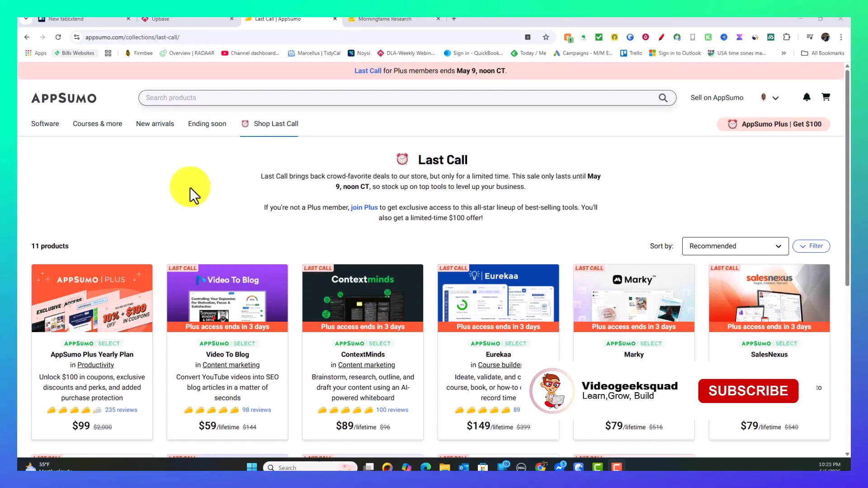
Task: Open 98 reviews for Video To Blog
Action: click(x=256, y=410)
